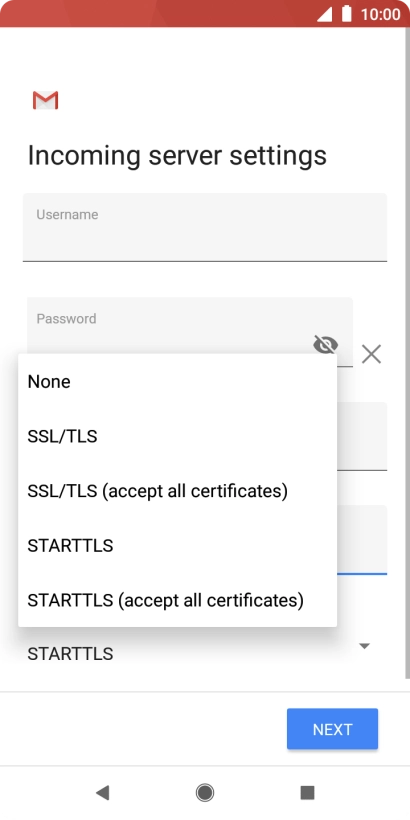Tap the Gmail logo icon
410x820 pixels.
click(45, 100)
